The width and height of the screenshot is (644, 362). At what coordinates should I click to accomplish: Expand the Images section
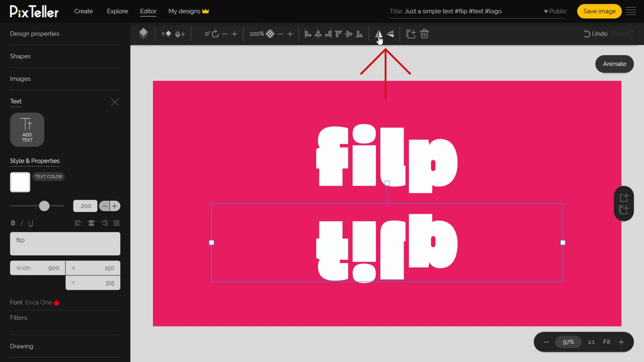click(x=20, y=78)
